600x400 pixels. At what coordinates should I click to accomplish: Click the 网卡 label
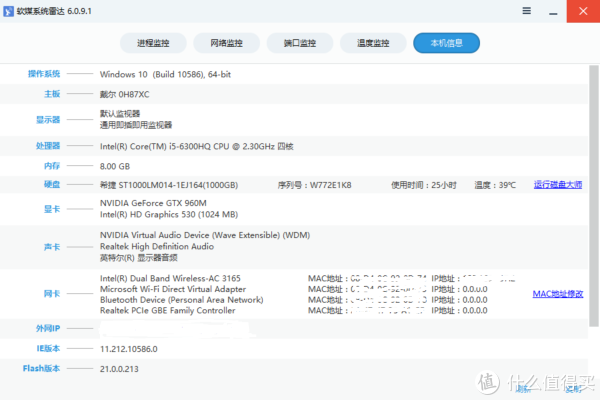coord(52,294)
